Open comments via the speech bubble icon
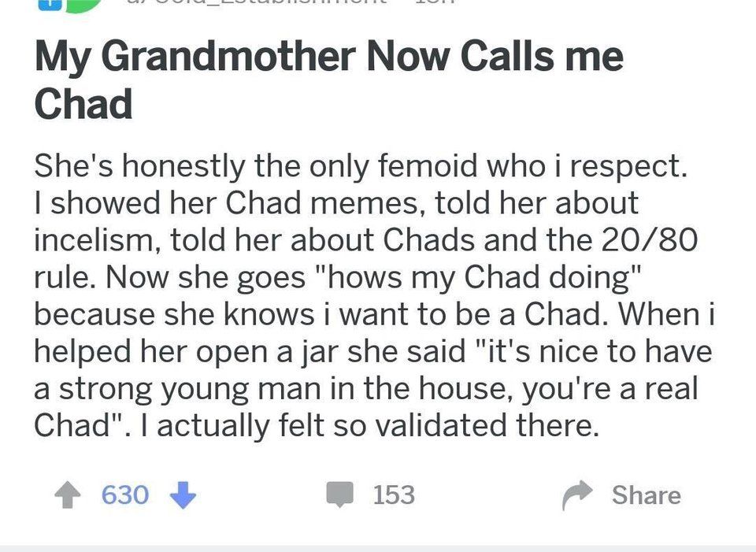 [340, 495]
